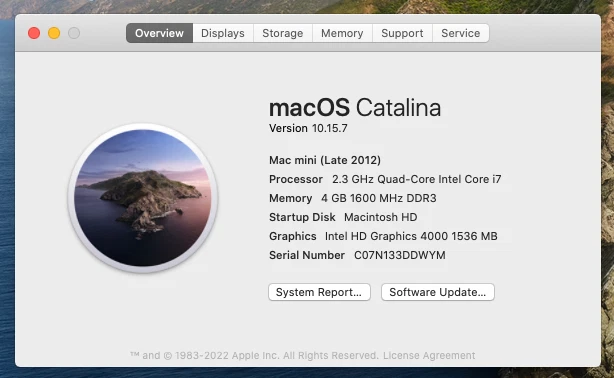
Task: Click the Graphics label
Action: click(293, 236)
